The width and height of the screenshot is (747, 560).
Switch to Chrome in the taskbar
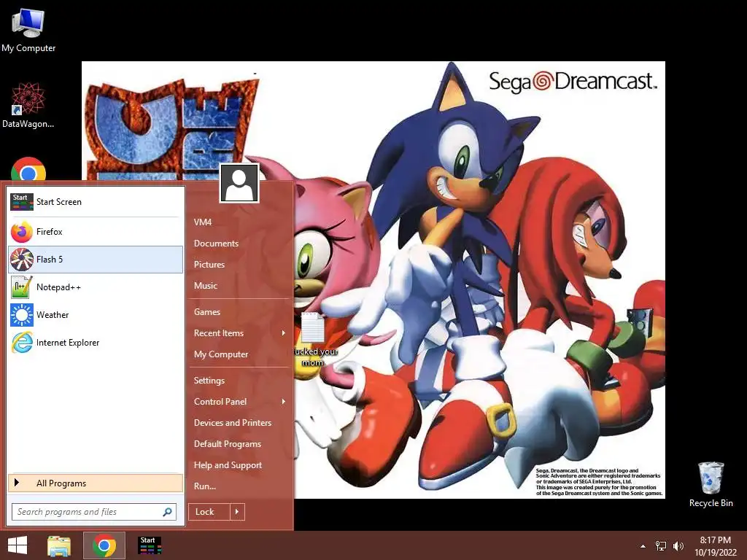[104, 545]
